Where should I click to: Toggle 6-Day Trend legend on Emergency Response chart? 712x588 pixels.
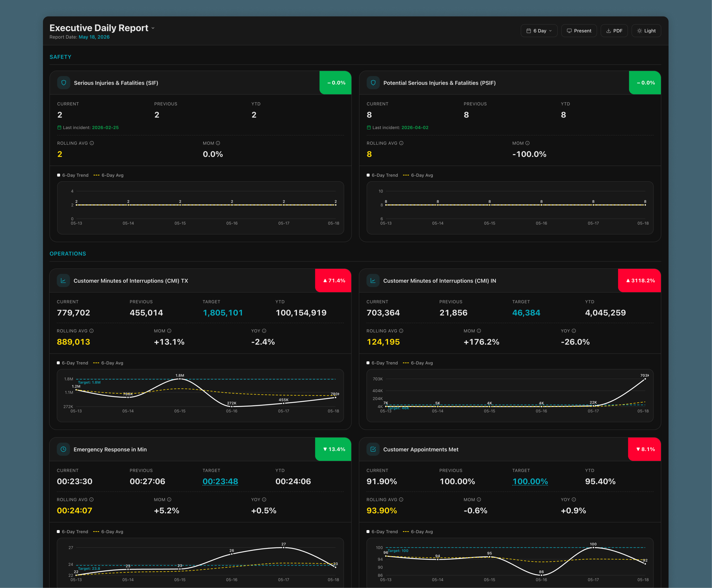tap(73, 531)
